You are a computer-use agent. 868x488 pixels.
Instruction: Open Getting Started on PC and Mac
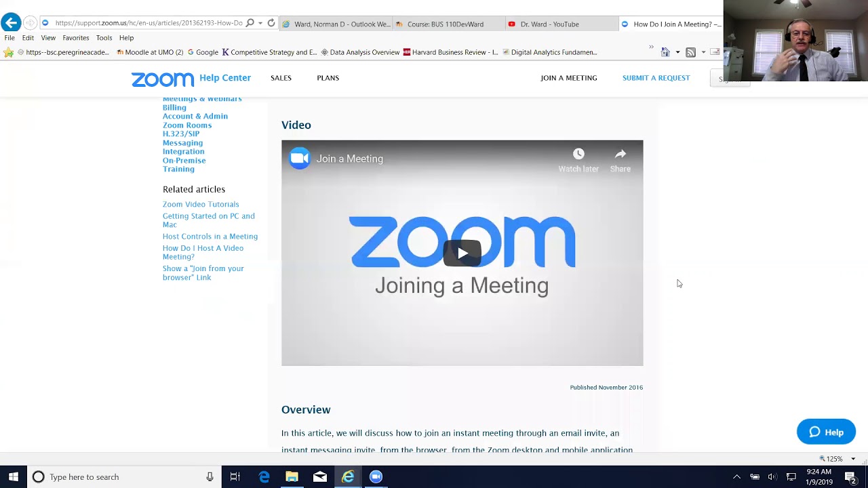coord(209,220)
